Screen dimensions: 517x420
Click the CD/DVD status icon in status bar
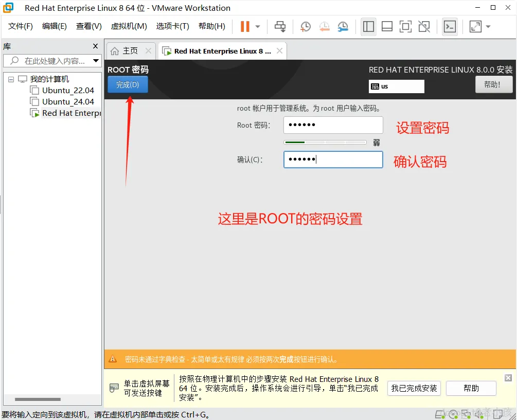pyautogui.click(x=453, y=413)
